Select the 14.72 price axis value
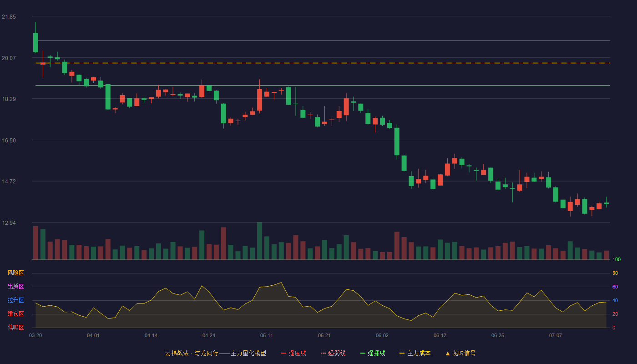 [x=9, y=182]
